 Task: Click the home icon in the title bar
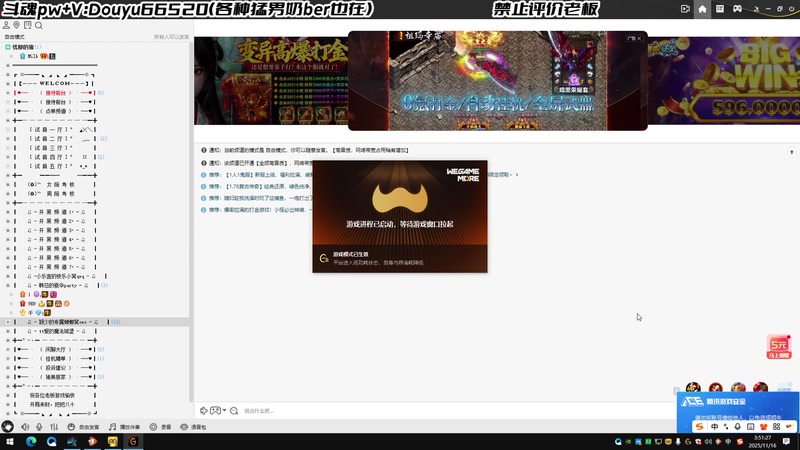pyautogui.click(x=703, y=9)
